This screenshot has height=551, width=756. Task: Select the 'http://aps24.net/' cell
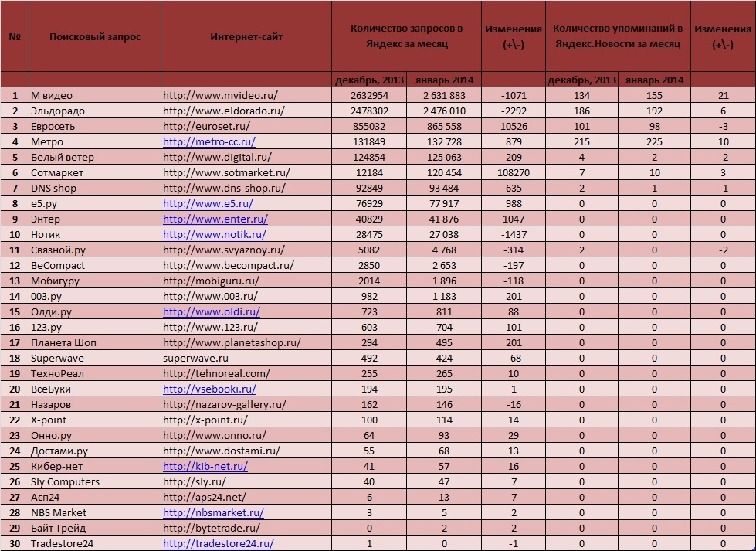pyautogui.click(x=246, y=497)
